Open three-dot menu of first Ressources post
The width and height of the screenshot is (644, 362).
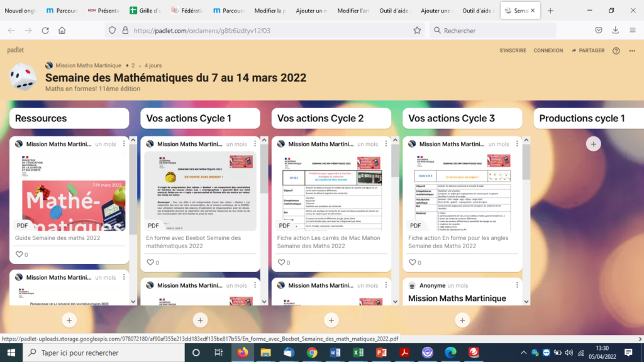(124, 144)
